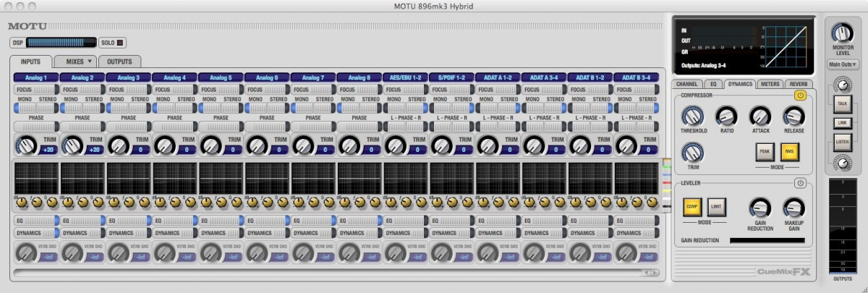Click the compressor Attack knob

[x=759, y=116]
